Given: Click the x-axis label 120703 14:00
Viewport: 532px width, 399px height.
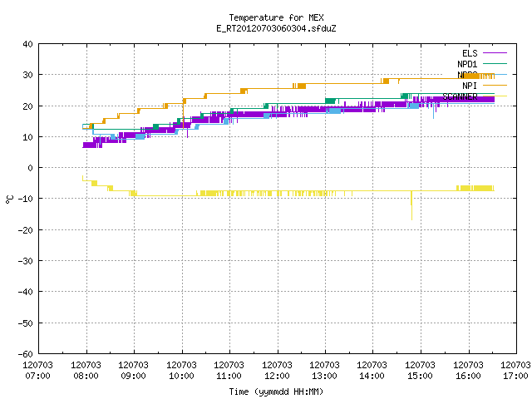Looking at the screenshot, I should coord(372,370).
